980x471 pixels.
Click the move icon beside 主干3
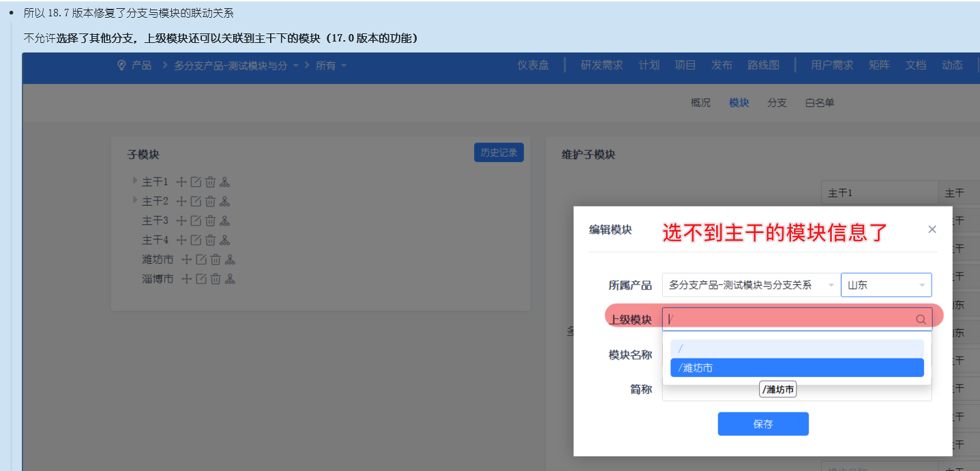pos(181,221)
